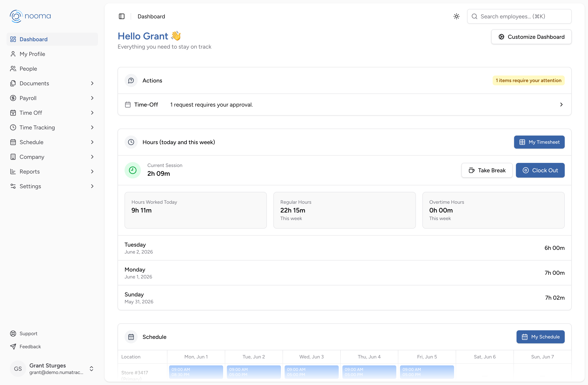The width and height of the screenshot is (588, 385).
Task: Click the Time Off calendar icon
Action: click(x=13, y=113)
